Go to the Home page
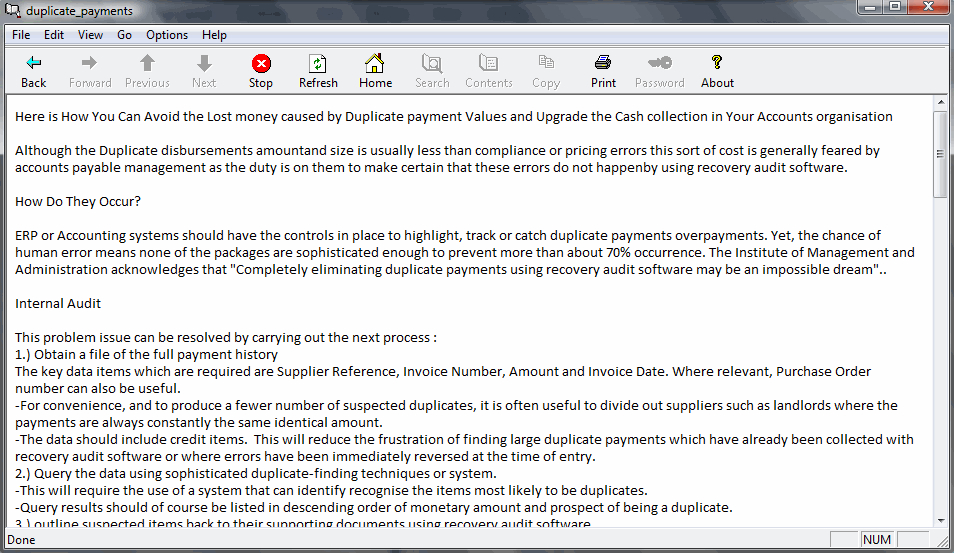 [375, 72]
